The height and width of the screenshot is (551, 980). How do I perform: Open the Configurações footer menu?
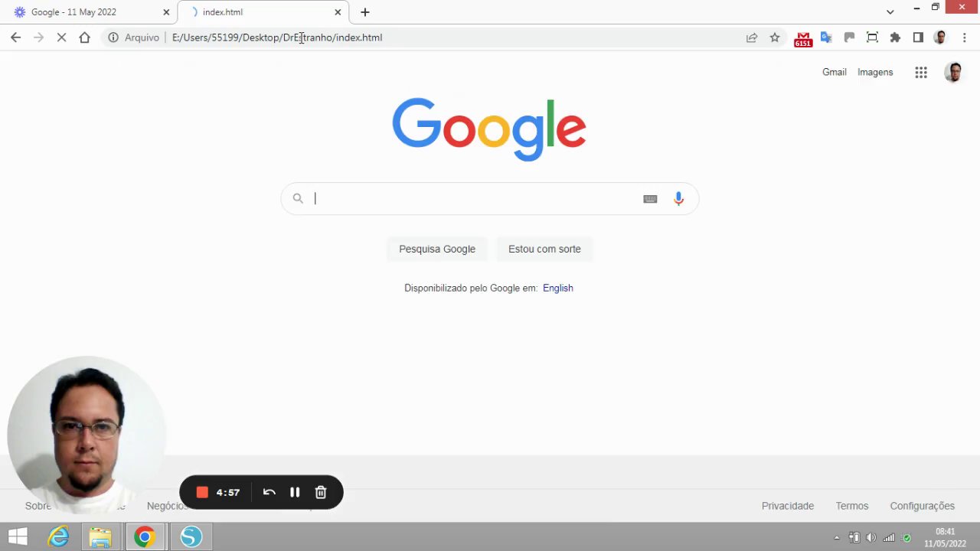(x=923, y=506)
